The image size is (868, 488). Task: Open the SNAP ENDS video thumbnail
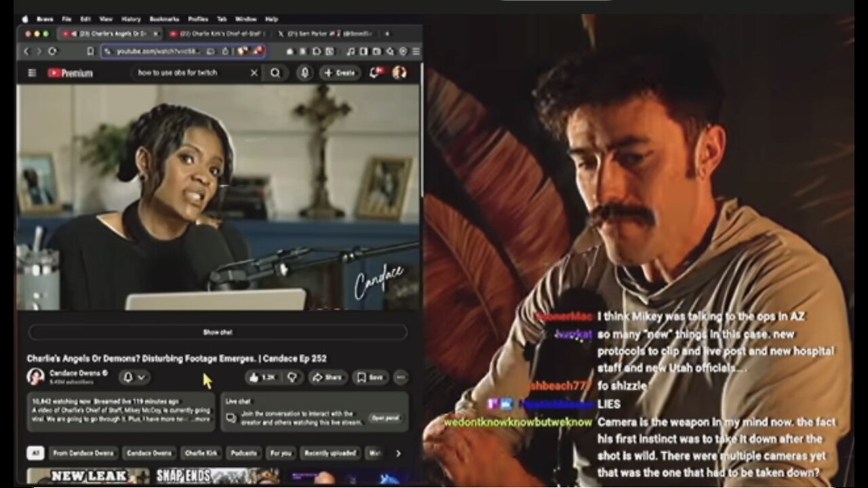(x=217, y=476)
